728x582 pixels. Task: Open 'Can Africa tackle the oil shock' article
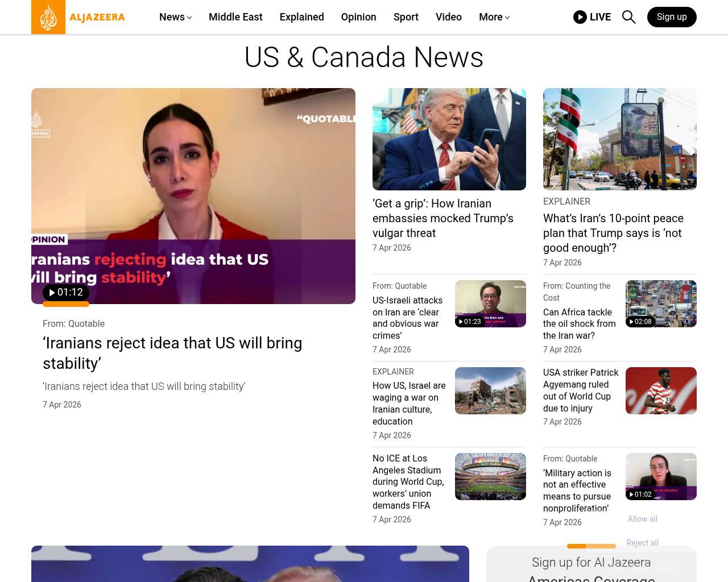[x=580, y=324]
